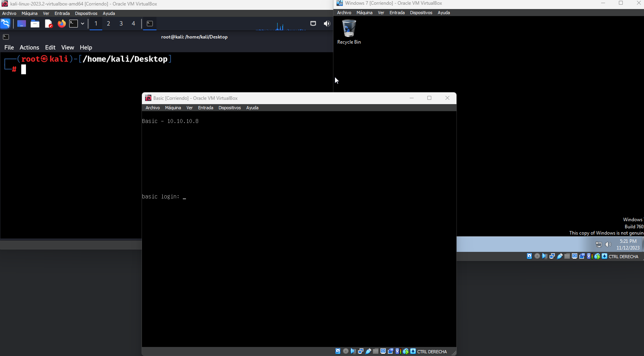Image resolution: width=644 pixels, height=356 pixels.
Task: Click hard disk icon in Windows 7 VM status bar
Action: tap(530, 256)
